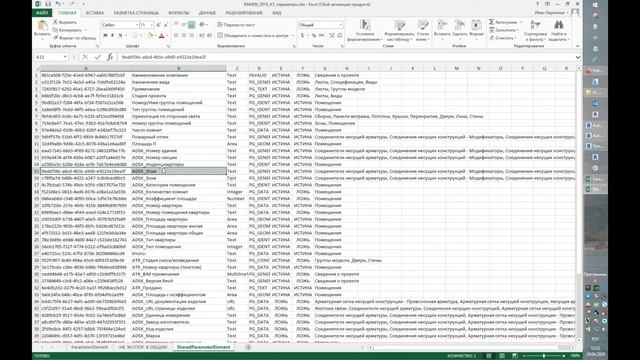
Task: Open Cell Styles (Стили ячеек)
Action: click(423, 30)
